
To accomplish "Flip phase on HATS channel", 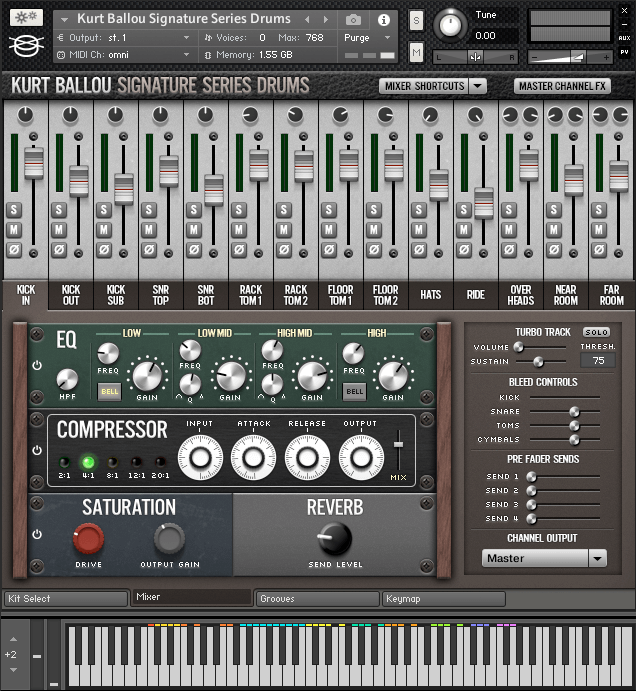I will [419, 250].
